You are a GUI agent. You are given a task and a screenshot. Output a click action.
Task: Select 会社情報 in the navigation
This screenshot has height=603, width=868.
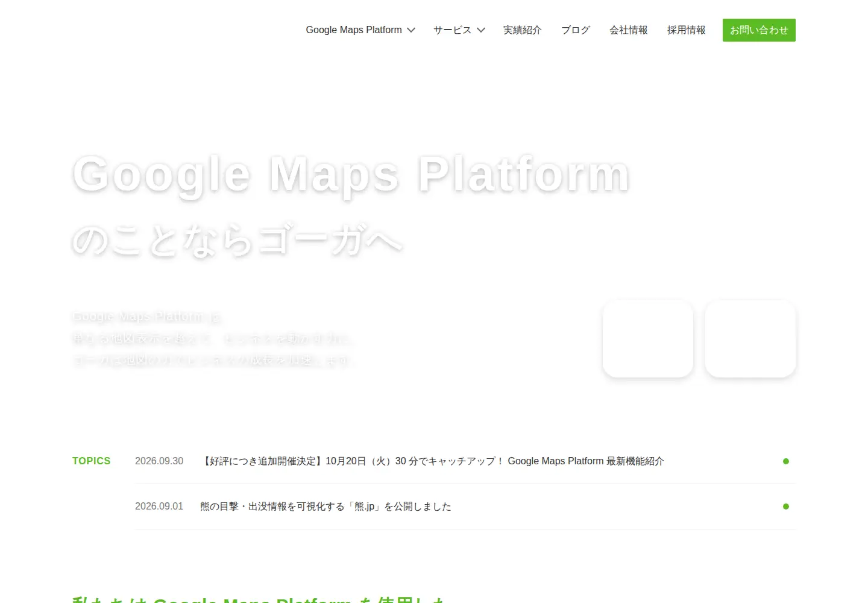(x=628, y=30)
